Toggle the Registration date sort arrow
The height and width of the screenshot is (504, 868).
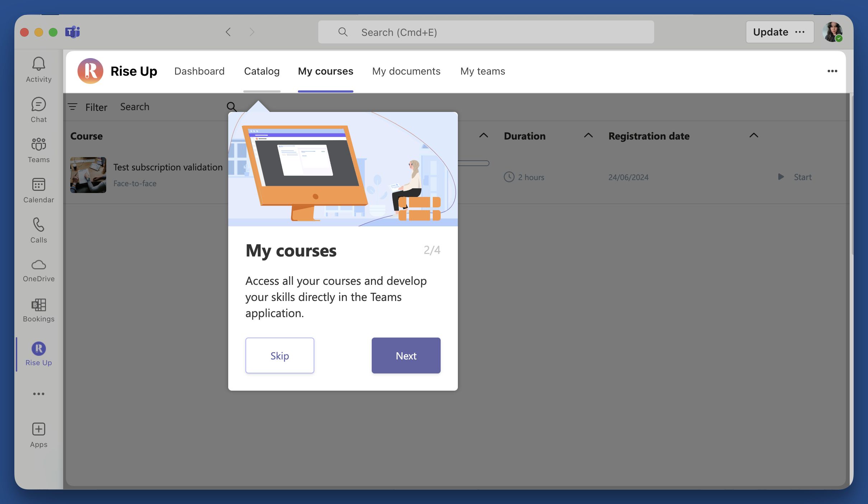(x=754, y=136)
